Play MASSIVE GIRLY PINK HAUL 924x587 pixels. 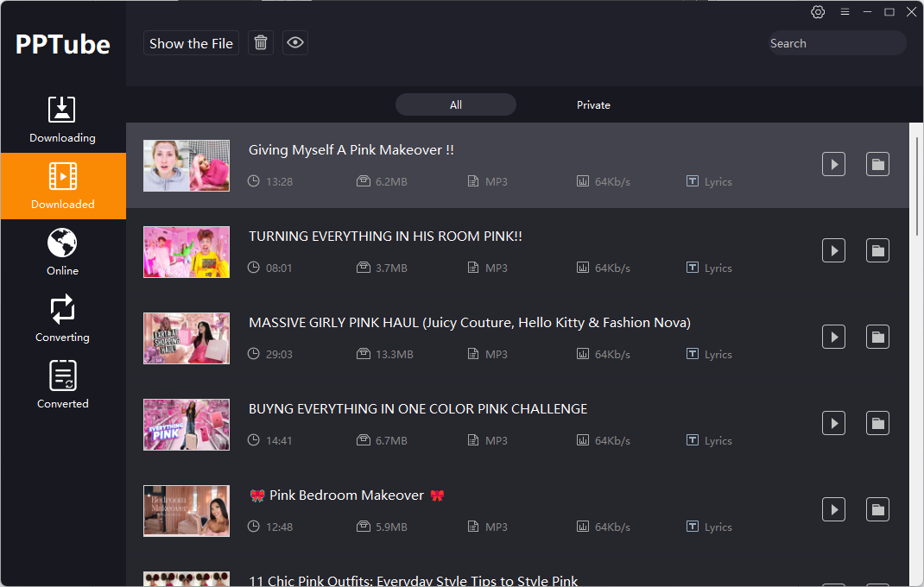point(833,338)
